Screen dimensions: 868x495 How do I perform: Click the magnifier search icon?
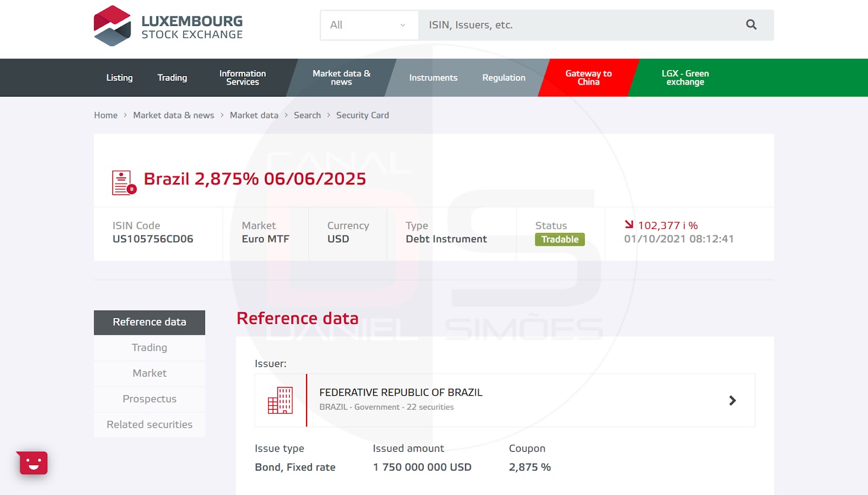tap(751, 24)
